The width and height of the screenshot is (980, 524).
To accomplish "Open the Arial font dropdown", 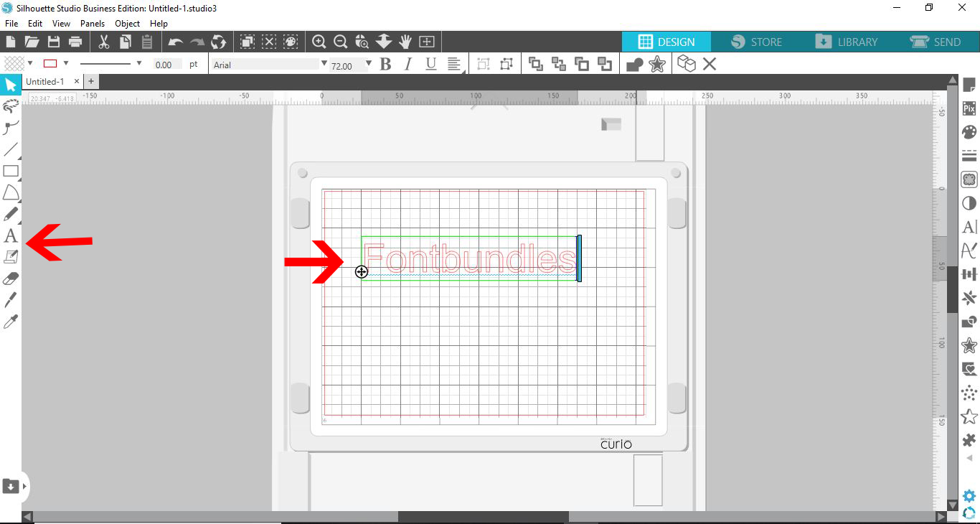I will pos(324,64).
